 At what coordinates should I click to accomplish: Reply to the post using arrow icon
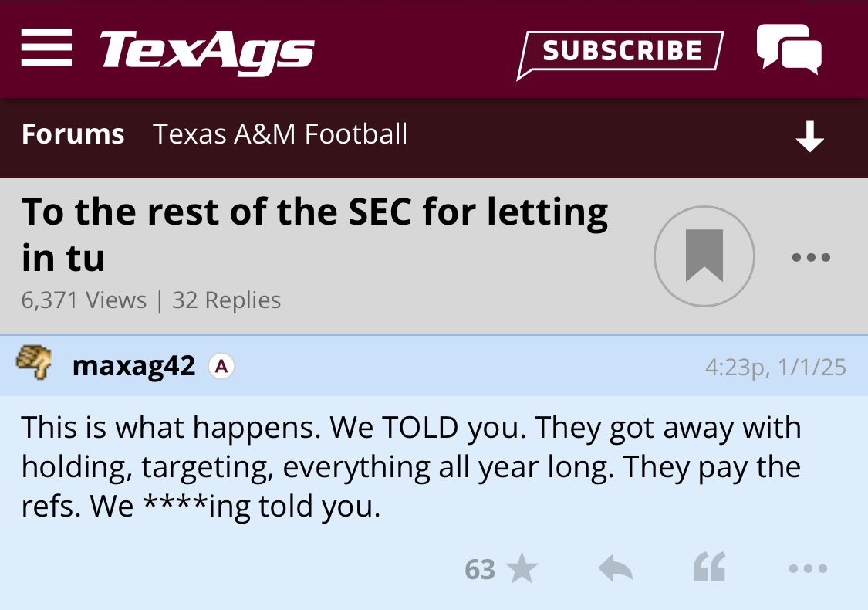tap(615, 570)
